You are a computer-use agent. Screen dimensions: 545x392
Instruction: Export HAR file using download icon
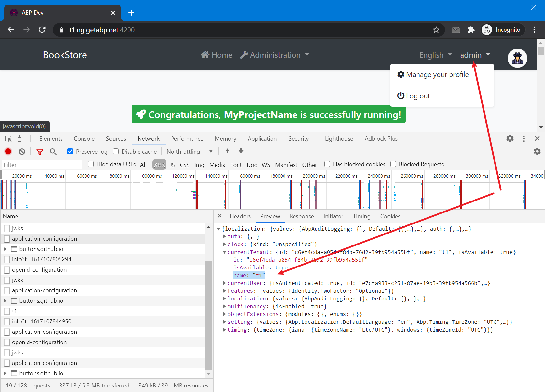point(241,151)
